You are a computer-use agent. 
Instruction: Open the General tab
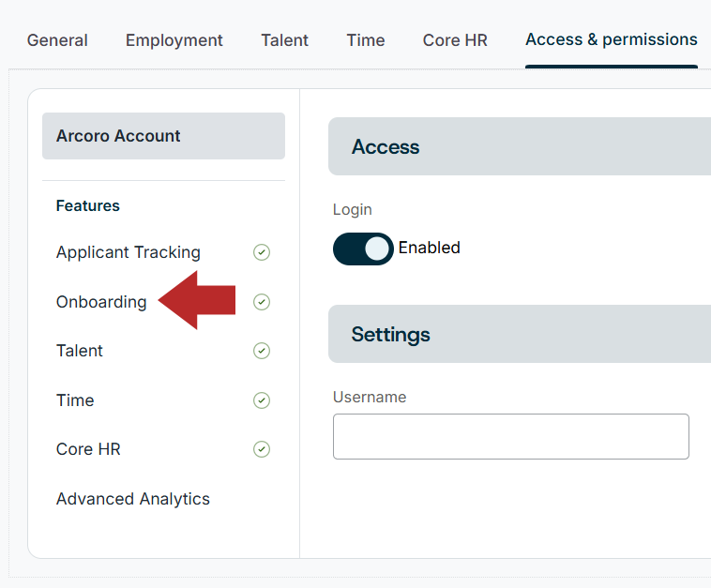[x=57, y=40]
